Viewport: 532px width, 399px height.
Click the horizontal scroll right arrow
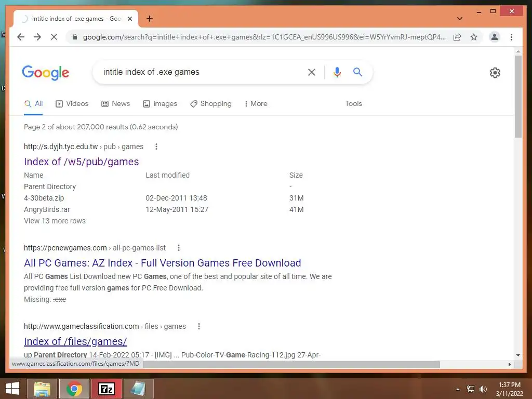(509, 364)
